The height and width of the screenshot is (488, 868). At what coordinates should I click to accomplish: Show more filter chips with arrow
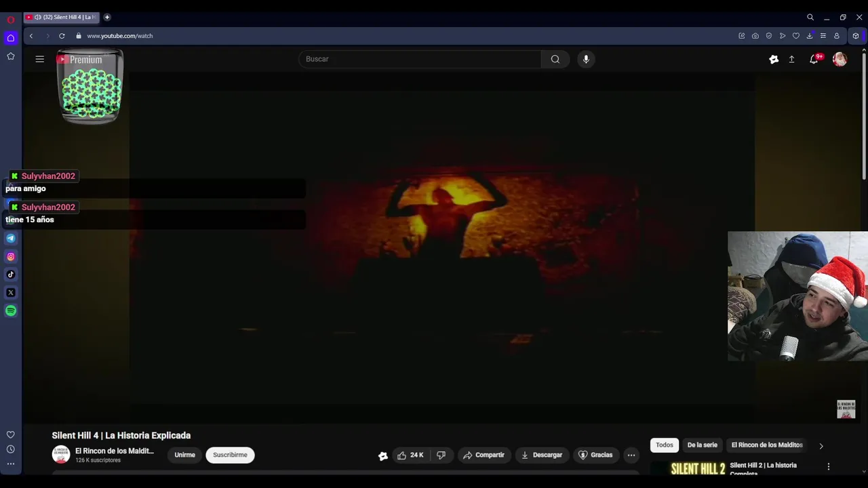point(821,446)
